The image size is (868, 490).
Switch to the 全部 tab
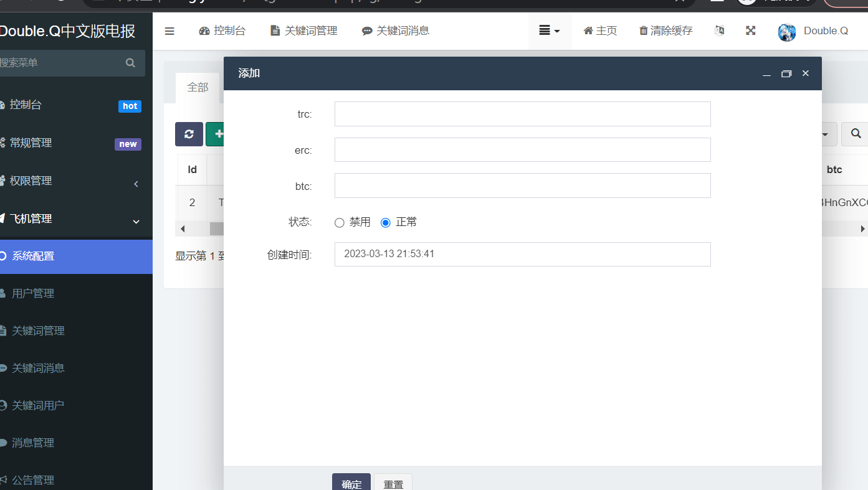[198, 88]
